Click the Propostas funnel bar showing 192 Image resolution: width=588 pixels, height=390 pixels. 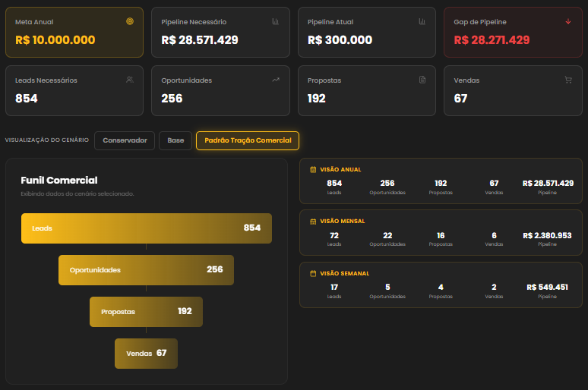coord(147,312)
